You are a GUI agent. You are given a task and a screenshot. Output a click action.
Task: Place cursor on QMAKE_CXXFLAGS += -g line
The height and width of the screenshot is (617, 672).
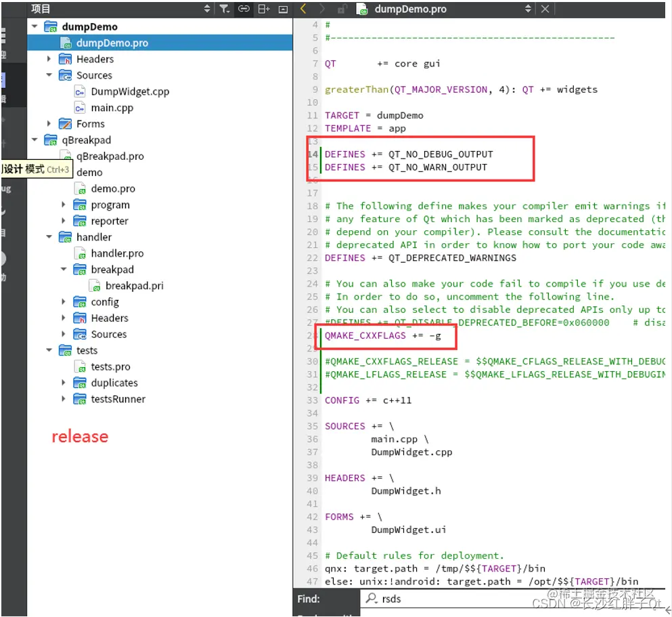(x=382, y=336)
